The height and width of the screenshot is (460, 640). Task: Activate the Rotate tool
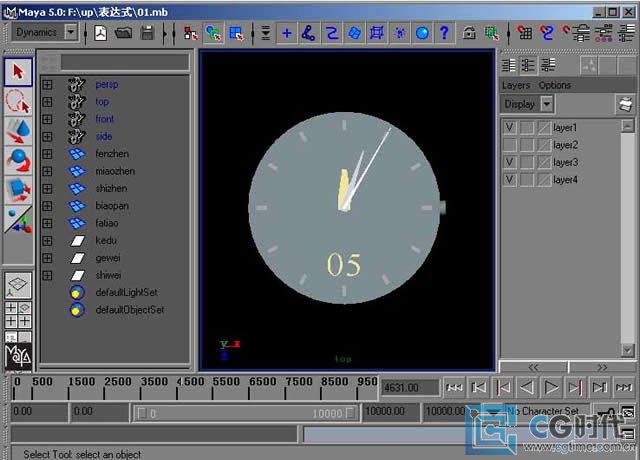tap(18, 160)
